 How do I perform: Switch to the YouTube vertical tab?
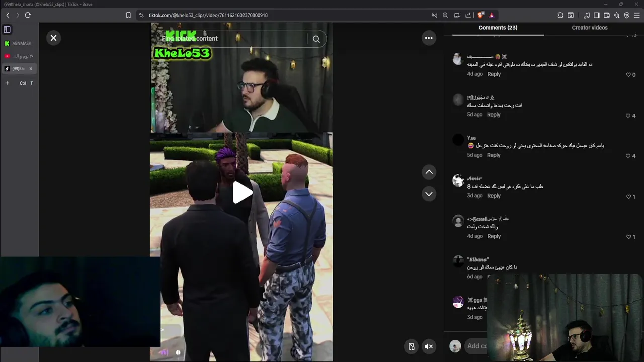(x=19, y=56)
